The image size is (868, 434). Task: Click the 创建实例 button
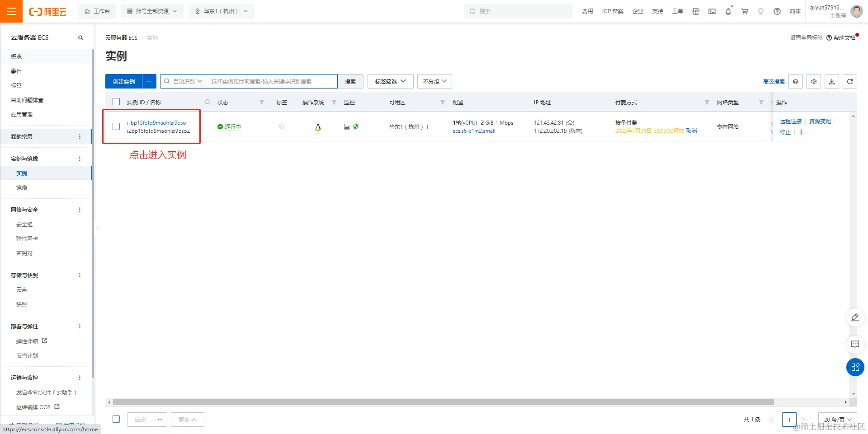(124, 81)
